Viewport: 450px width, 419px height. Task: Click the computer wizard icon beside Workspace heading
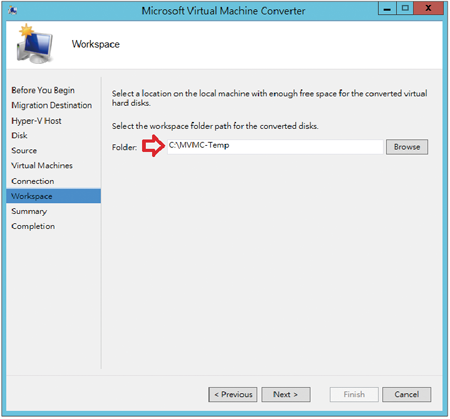(34, 44)
